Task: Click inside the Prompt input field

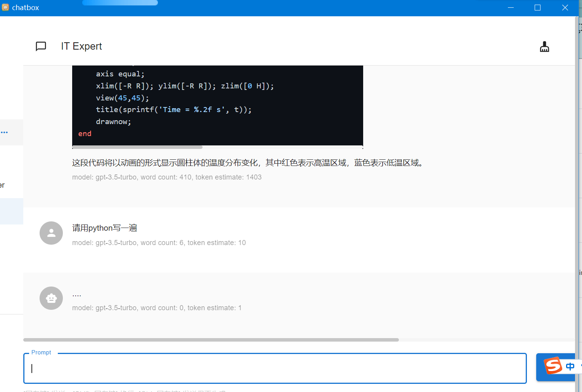Action: point(275,368)
